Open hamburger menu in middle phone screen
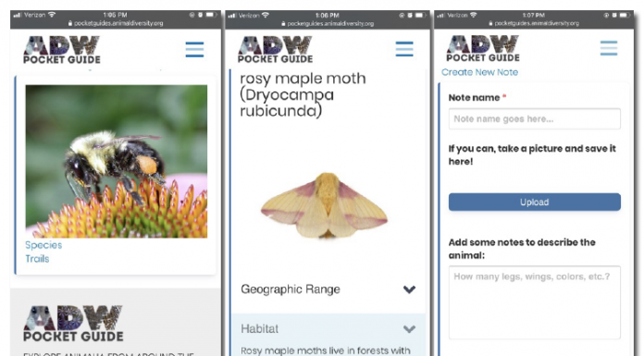 (x=404, y=49)
